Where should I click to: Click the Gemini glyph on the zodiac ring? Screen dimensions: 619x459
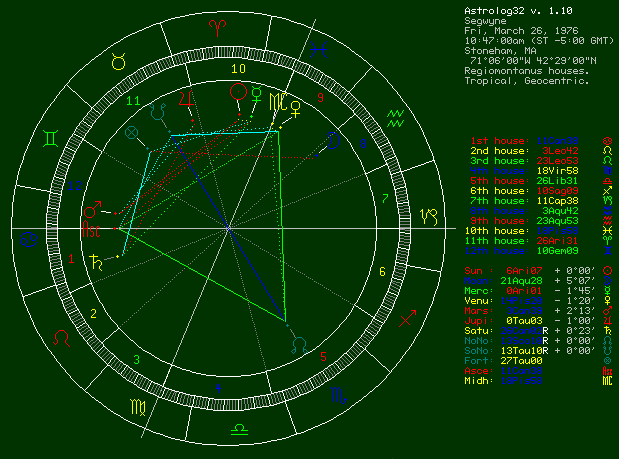tap(51, 139)
